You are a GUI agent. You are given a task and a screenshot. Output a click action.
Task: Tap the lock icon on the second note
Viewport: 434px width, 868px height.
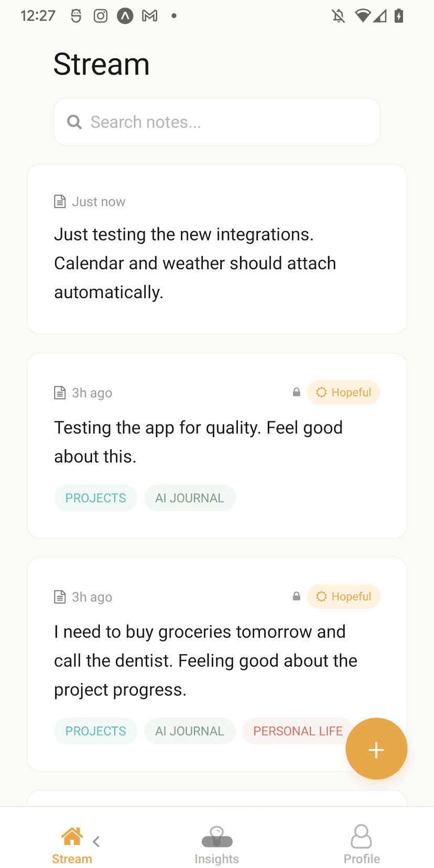click(x=296, y=392)
